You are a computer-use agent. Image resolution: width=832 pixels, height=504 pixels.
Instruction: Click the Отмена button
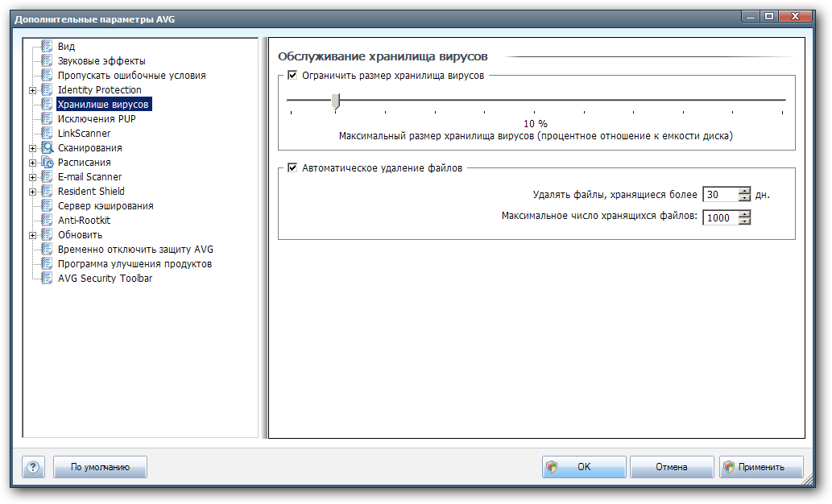(672, 467)
